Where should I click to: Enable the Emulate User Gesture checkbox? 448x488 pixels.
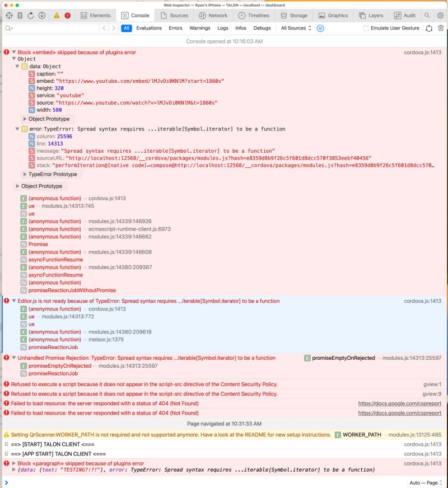pos(366,29)
